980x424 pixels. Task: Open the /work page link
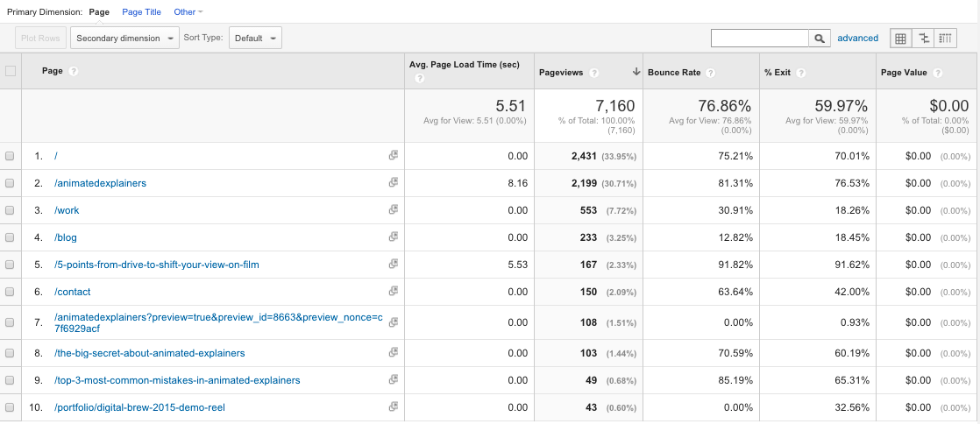67,210
